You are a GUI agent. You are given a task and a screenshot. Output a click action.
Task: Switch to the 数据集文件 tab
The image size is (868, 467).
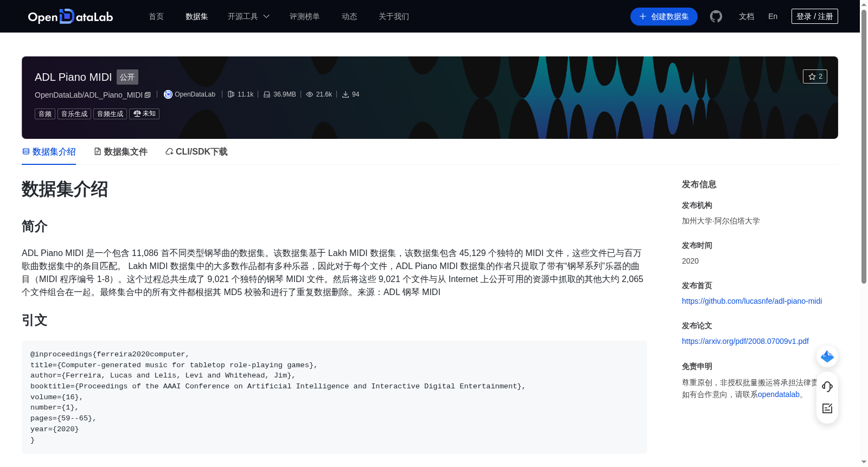click(120, 152)
